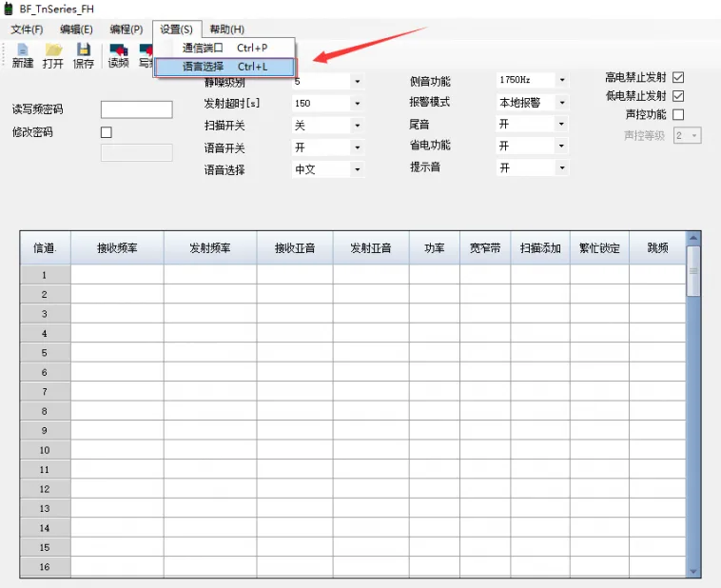
Task: Click the 接收频率 column header
Action: pyautogui.click(x=117, y=247)
